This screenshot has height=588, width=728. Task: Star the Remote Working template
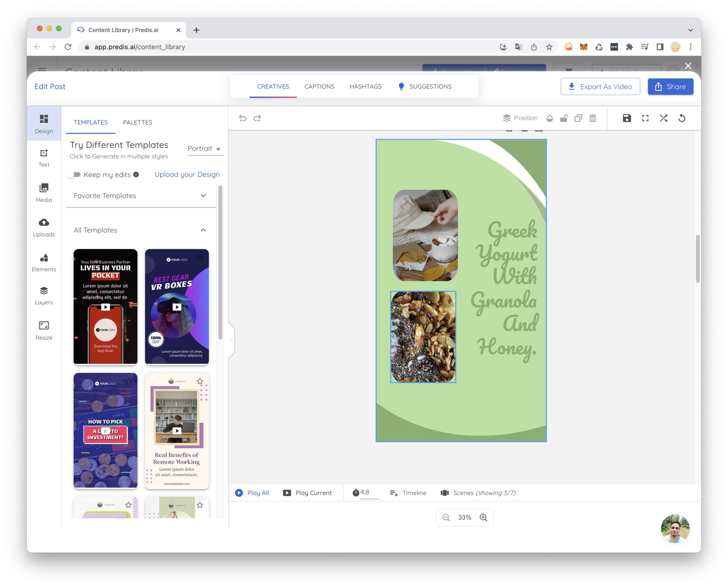(200, 381)
